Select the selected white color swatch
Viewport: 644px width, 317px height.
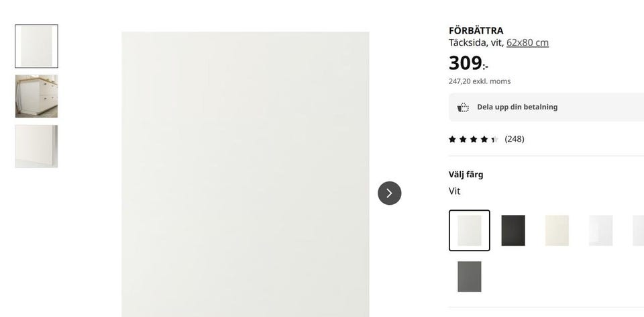tap(470, 230)
